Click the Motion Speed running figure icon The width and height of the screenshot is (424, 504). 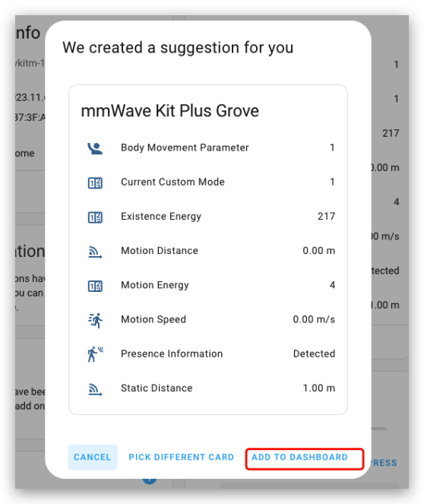(x=95, y=320)
